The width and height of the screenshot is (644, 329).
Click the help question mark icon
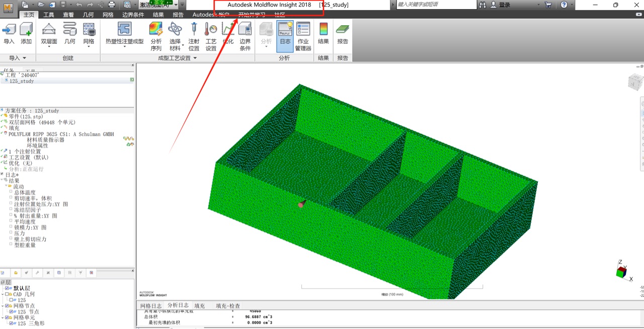coord(564,5)
